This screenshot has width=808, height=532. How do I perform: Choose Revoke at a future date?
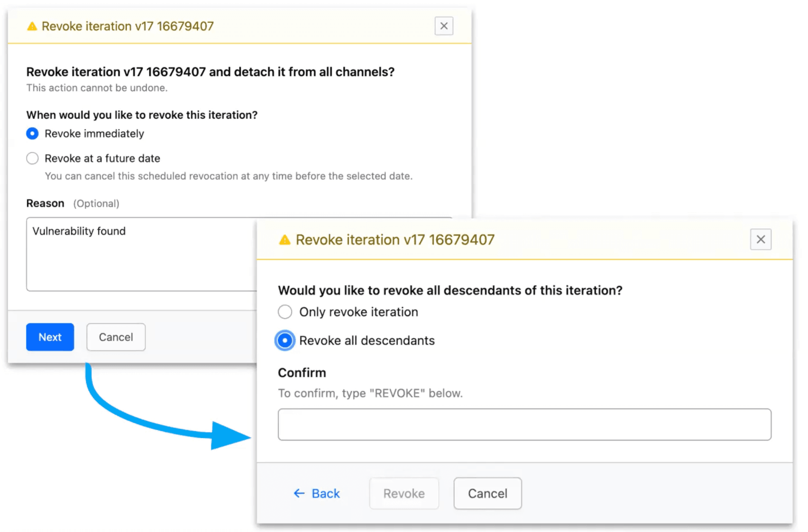coord(32,158)
